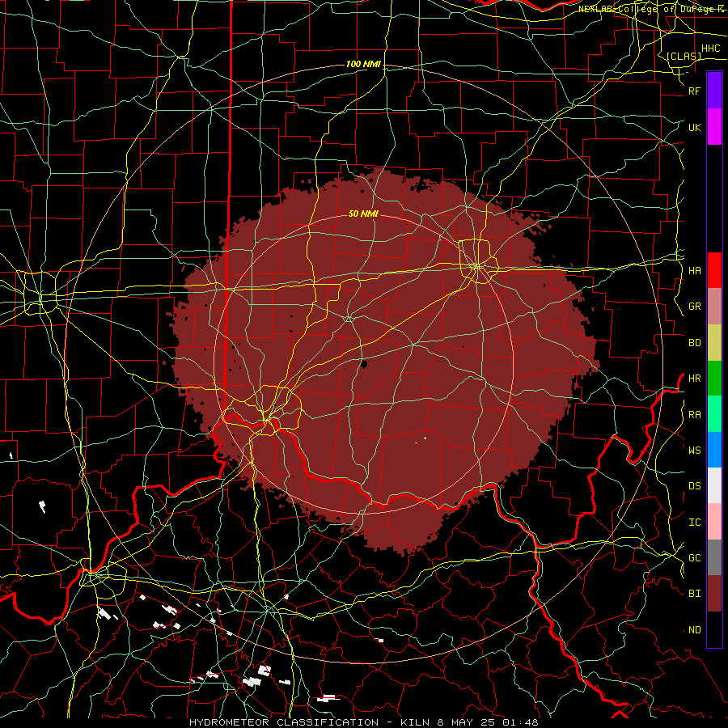
Task: Click the BD legend label
Action: (694, 343)
